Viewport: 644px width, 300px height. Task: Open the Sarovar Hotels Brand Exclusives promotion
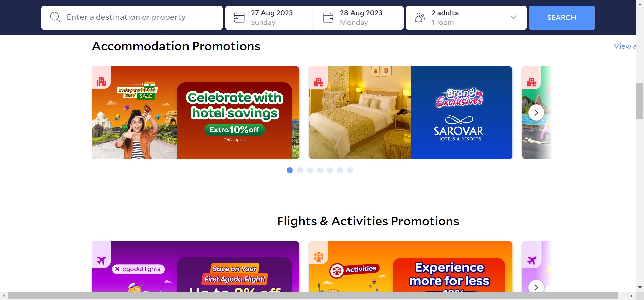411,113
